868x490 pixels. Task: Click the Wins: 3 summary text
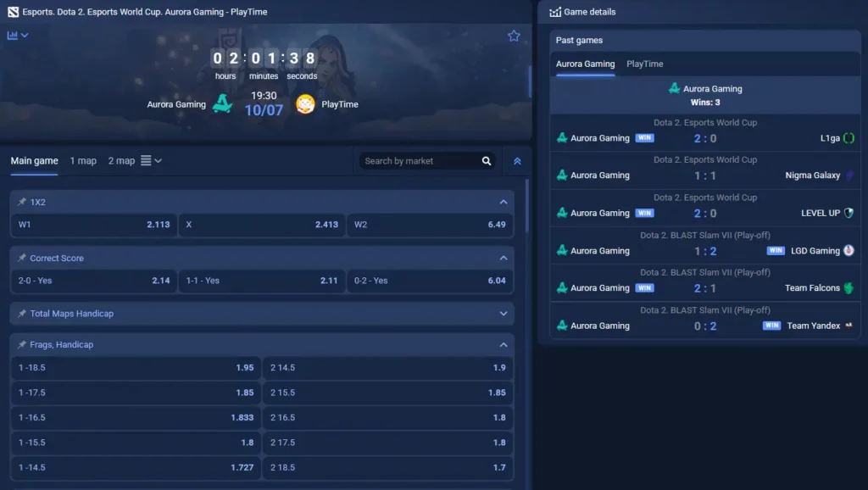point(705,103)
